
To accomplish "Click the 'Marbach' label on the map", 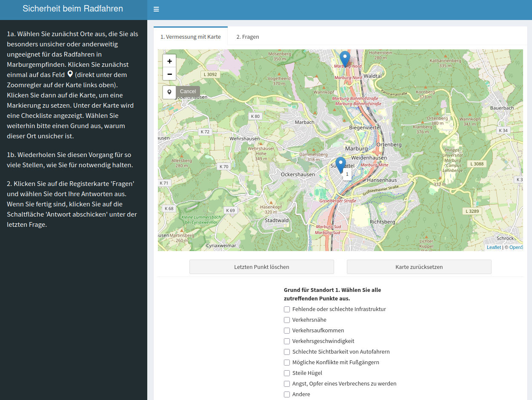I will point(304,122).
